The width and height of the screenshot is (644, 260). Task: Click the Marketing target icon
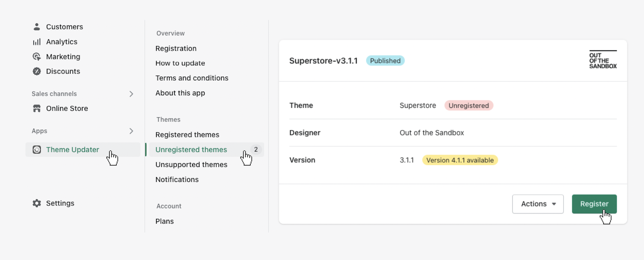[37, 57]
